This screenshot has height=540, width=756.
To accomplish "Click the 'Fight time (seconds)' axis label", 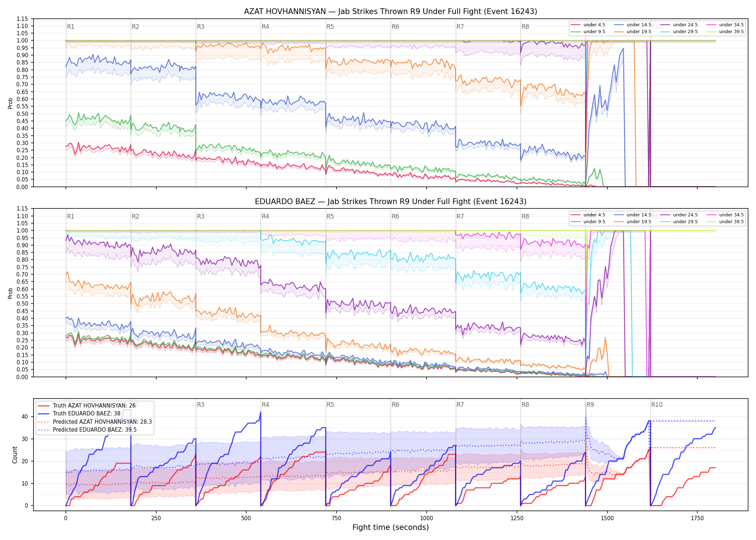I will point(391,527).
